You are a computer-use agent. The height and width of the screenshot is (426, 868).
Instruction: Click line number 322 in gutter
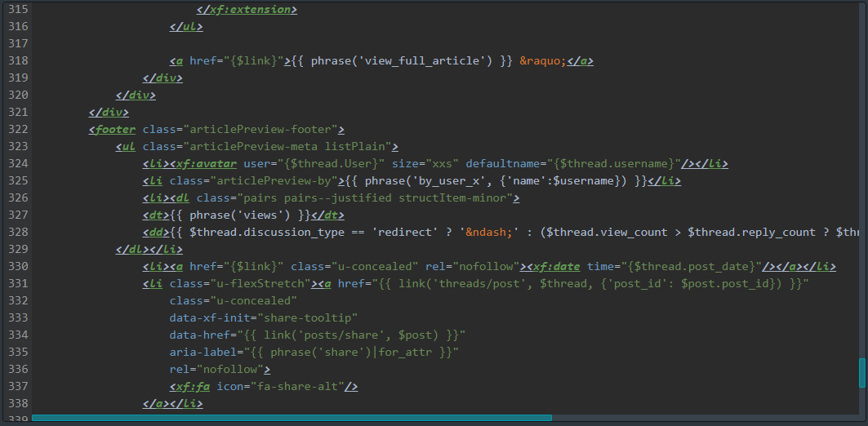click(18, 130)
